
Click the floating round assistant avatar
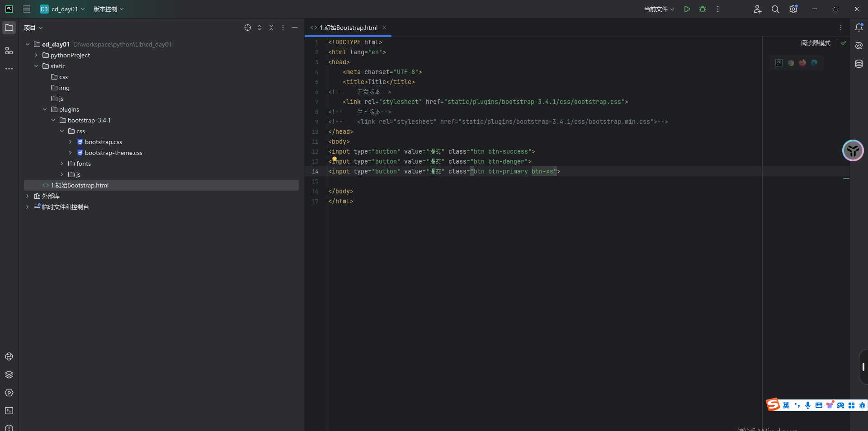(x=853, y=150)
